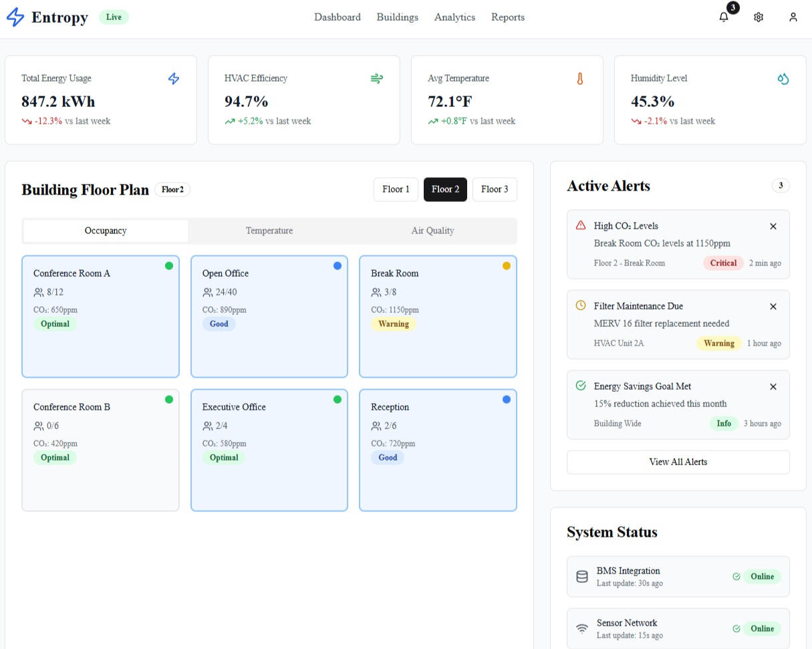This screenshot has width=812, height=649.
Task: Open the notifications bell
Action: [x=723, y=17]
